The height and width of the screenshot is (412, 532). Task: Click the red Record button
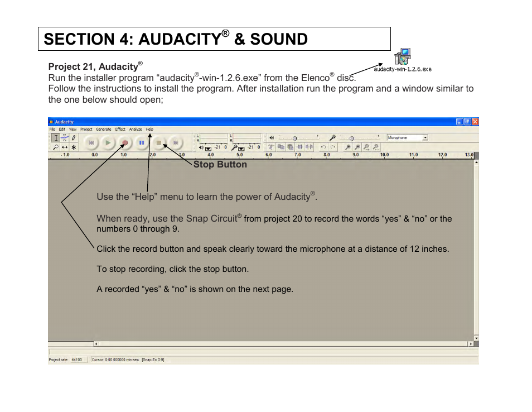click(x=125, y=143)
